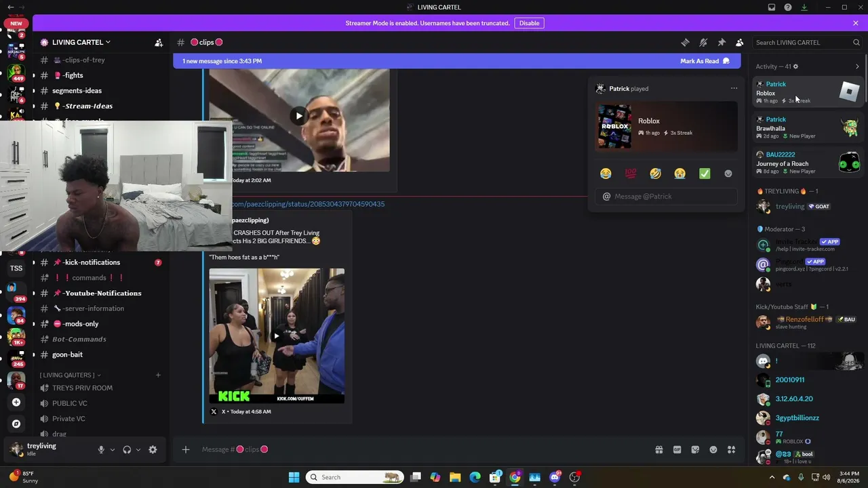This screenshot has height=488, width=868.
Task: Open the server-information channel
Action: click(102, 308)
